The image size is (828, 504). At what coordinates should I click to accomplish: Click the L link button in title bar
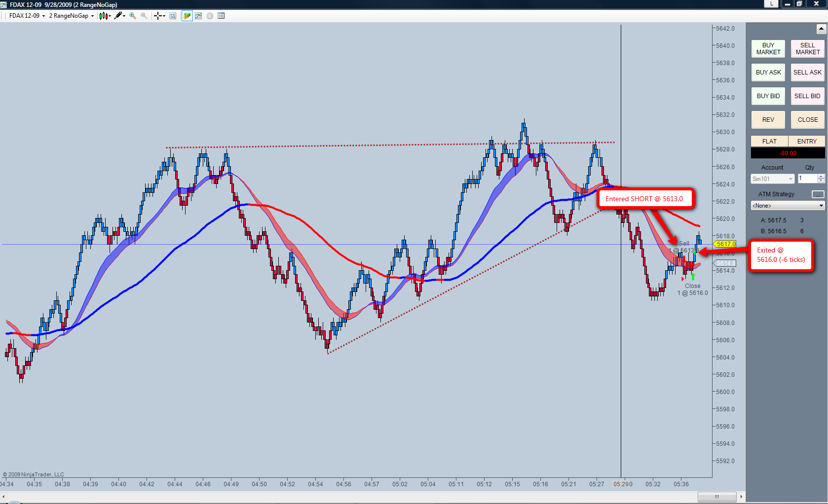(771, 4)
